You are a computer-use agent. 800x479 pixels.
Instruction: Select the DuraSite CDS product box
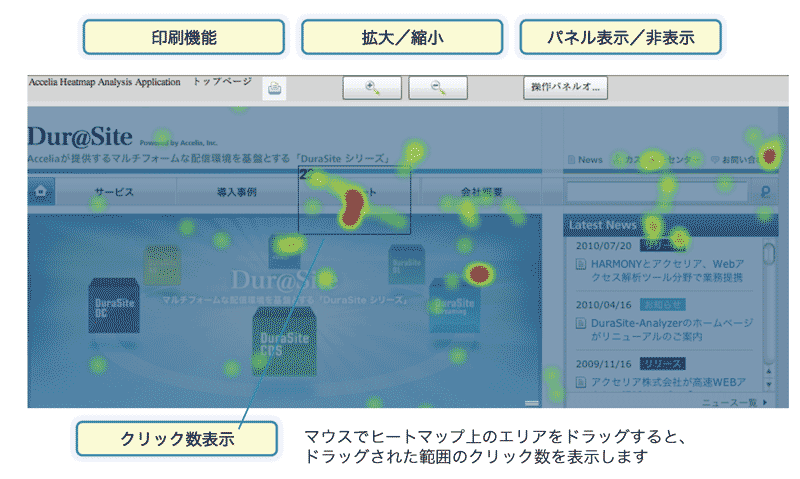(x=284, y=341)
